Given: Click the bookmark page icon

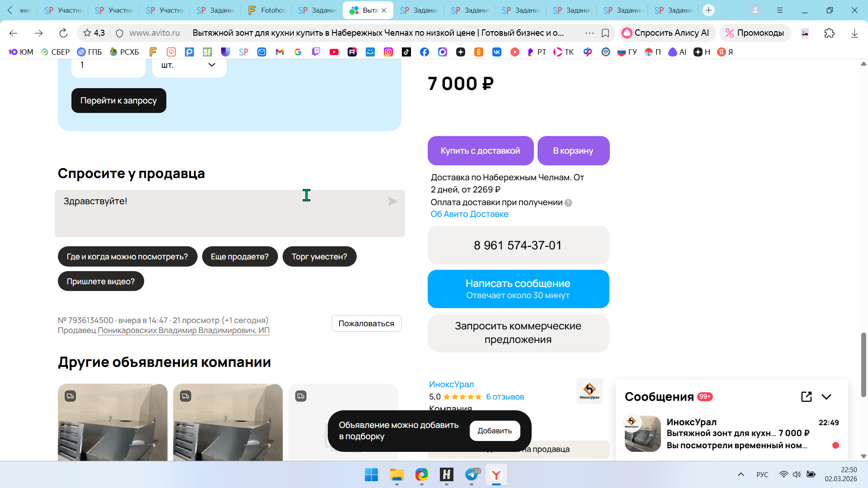Looking at the screenshot, I should point(605,33).
